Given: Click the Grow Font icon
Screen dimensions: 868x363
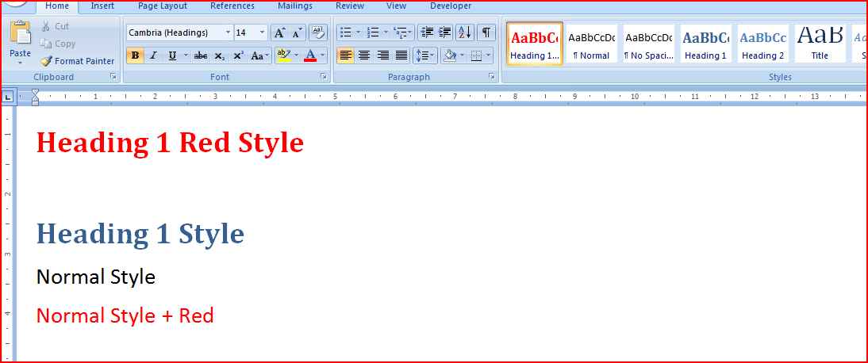Looking at the screenshot, I should [x=279, y=32].
